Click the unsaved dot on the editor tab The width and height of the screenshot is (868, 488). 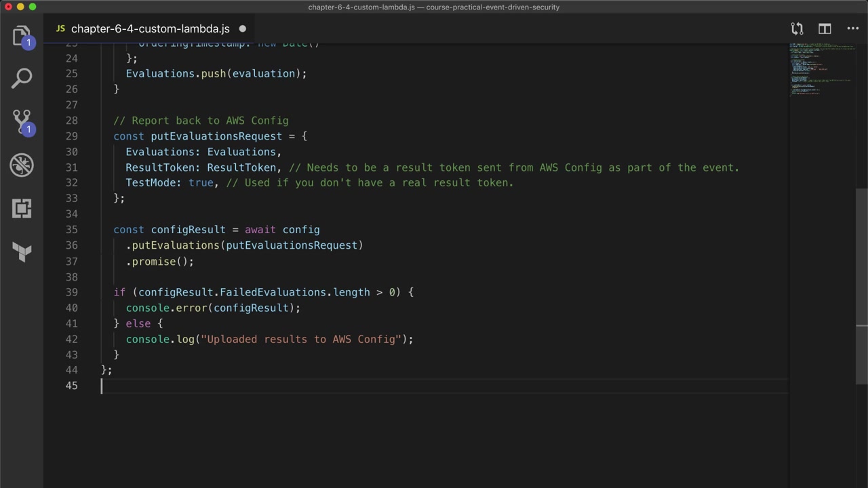(x=242, y=28)
